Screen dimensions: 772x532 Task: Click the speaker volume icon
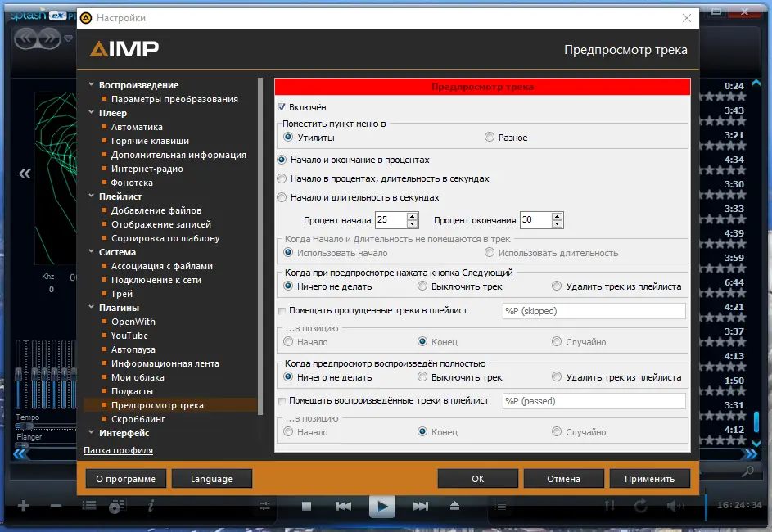pos(675,506)
